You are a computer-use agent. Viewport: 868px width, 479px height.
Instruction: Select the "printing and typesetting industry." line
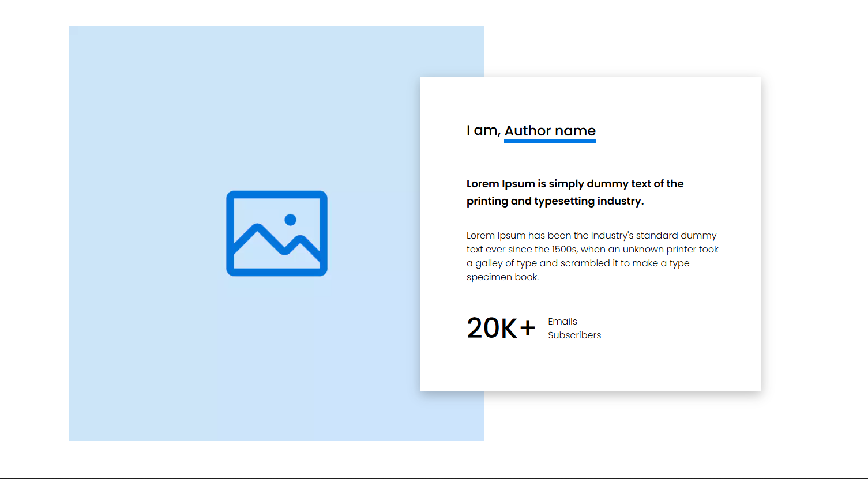[x=555, y=201]
